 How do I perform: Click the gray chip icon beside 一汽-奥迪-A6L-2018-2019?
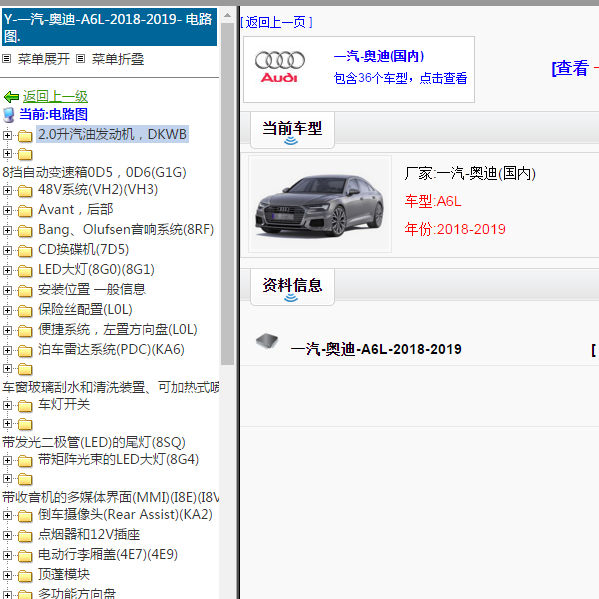(267, 340)
